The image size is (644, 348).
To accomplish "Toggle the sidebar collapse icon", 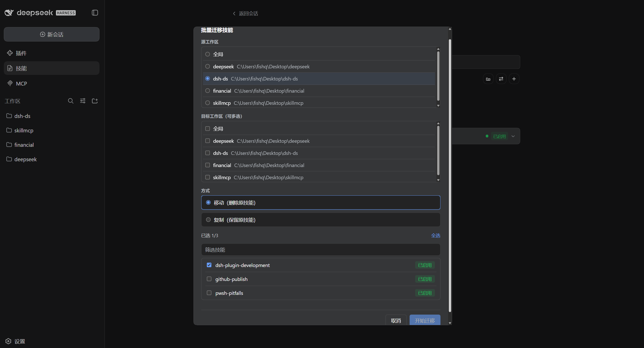I will pyautogui.click(x=95, y=13).
